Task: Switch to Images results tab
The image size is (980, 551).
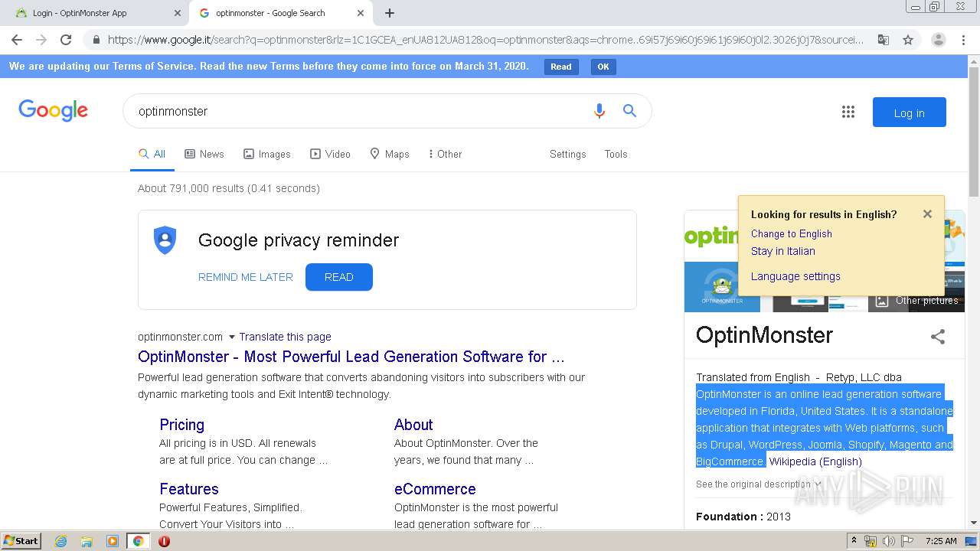Action: tap(267, 154)
